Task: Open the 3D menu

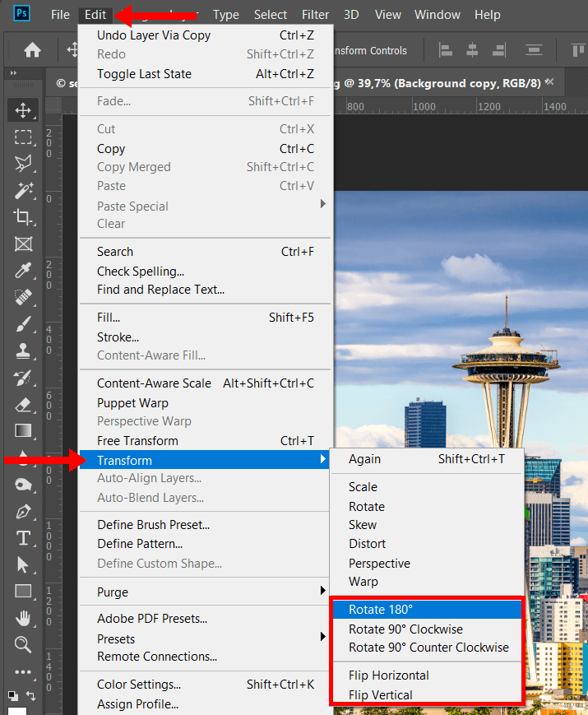Action: (351, 15)
